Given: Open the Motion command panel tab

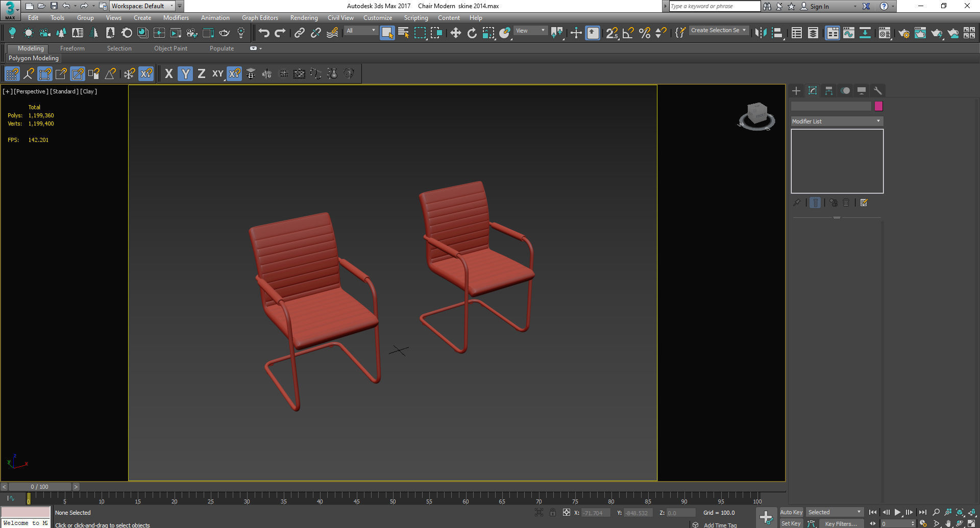Looking at the screenshot, I should coord(845,91).
